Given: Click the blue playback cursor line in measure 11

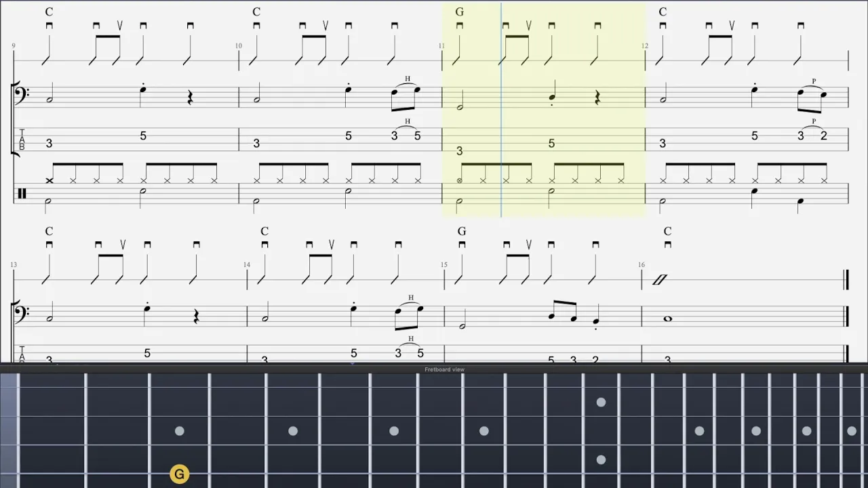Looking at the screenshot, I should point(501,108).
